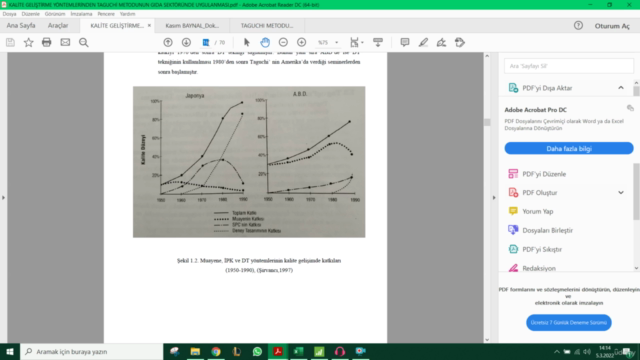
Task: Open the Yorum Yap tool
Action: point(538,211)
